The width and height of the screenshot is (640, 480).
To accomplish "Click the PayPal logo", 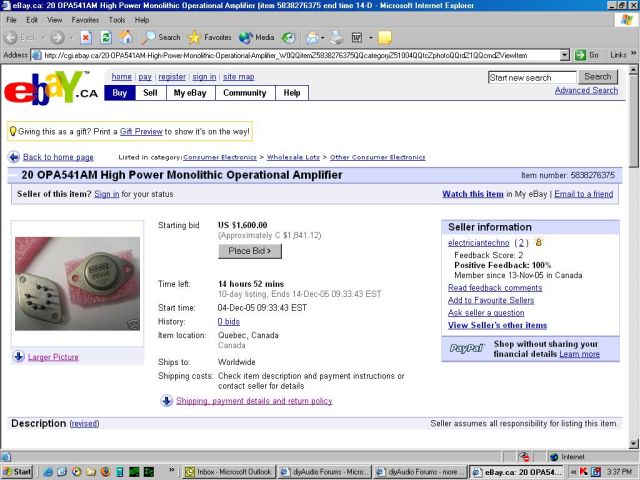I will tap(467, 348).
